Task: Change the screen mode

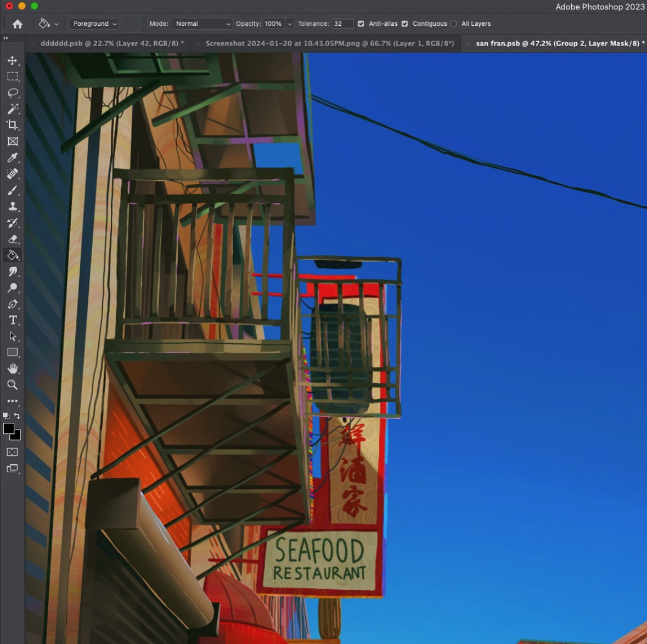Action: click(13, 468)
